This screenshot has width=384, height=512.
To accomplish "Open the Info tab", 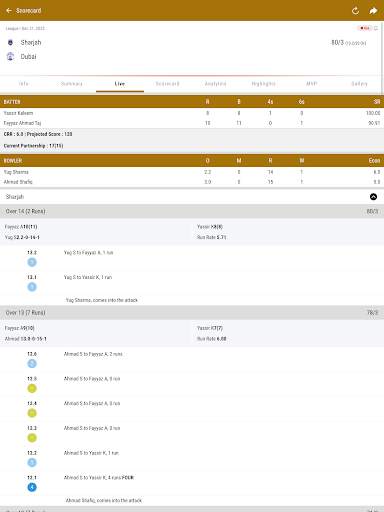I will (x=24, y=84).
